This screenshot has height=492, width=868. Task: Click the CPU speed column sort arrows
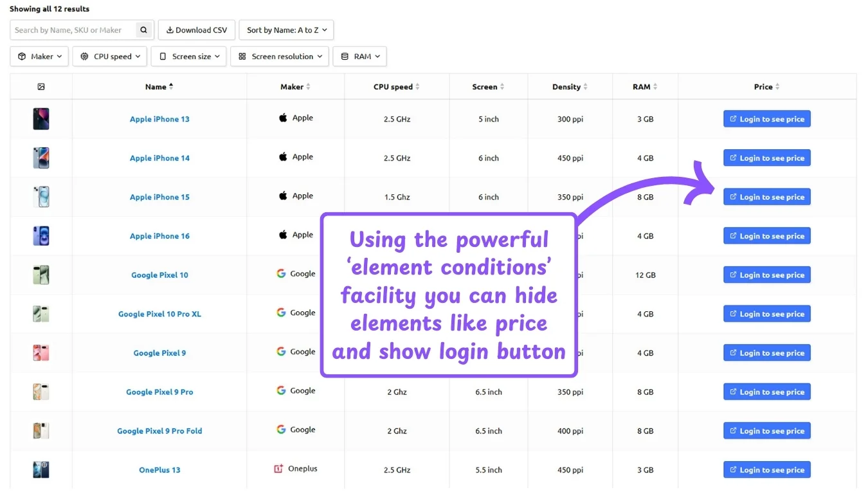click(417, 87)
